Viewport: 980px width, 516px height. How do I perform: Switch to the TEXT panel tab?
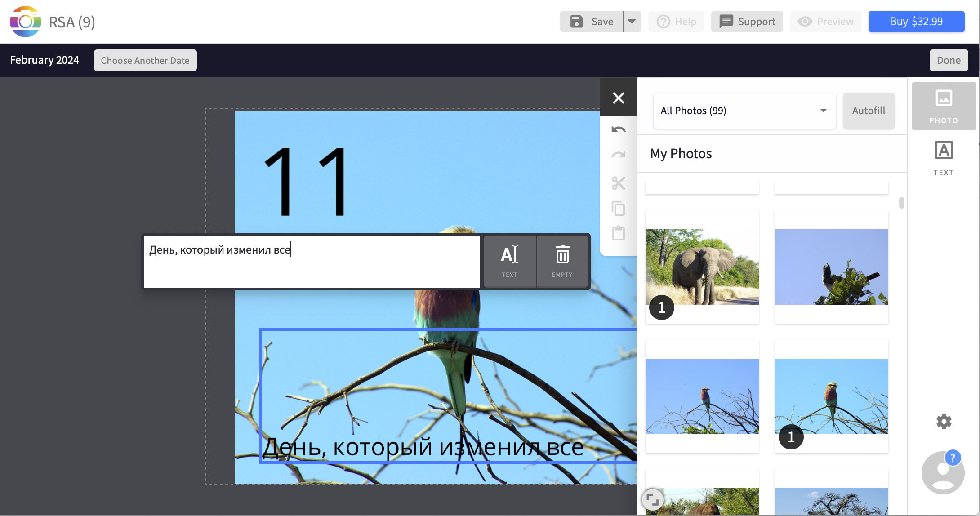click(944, 158)
